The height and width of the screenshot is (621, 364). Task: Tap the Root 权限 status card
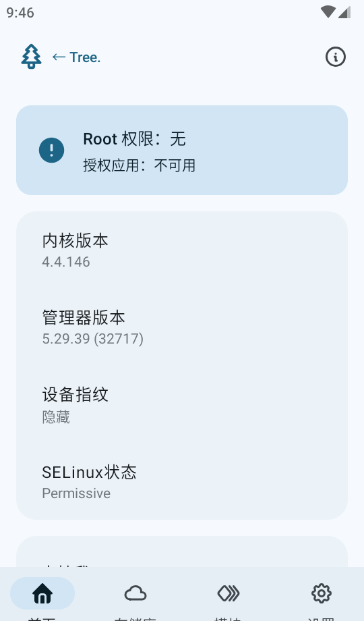182,150
